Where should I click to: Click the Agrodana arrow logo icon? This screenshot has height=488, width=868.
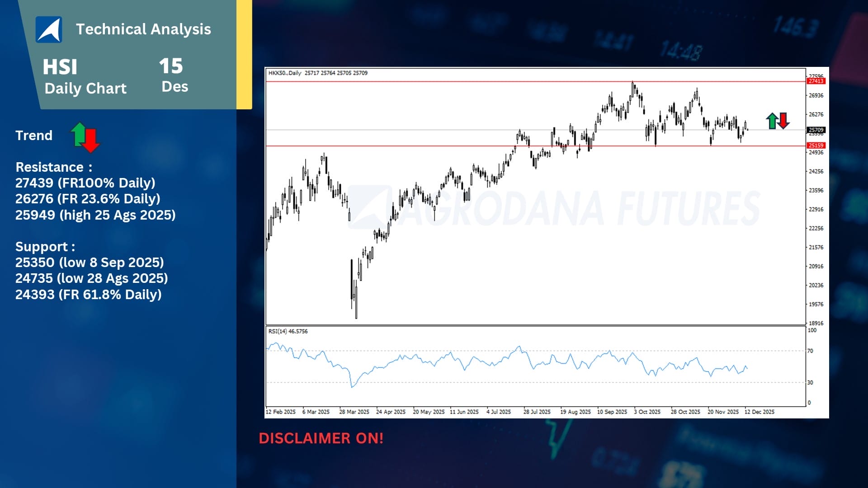click(49, 29)
